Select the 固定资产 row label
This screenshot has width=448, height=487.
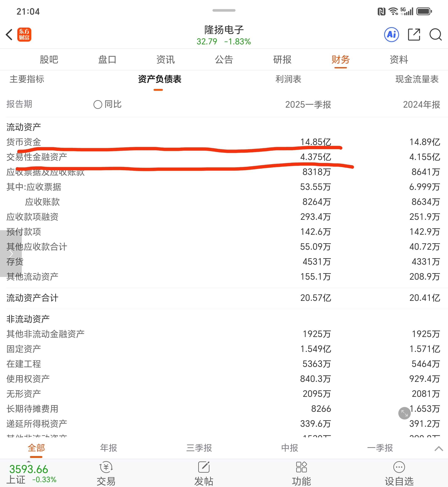tap(24, 349)
